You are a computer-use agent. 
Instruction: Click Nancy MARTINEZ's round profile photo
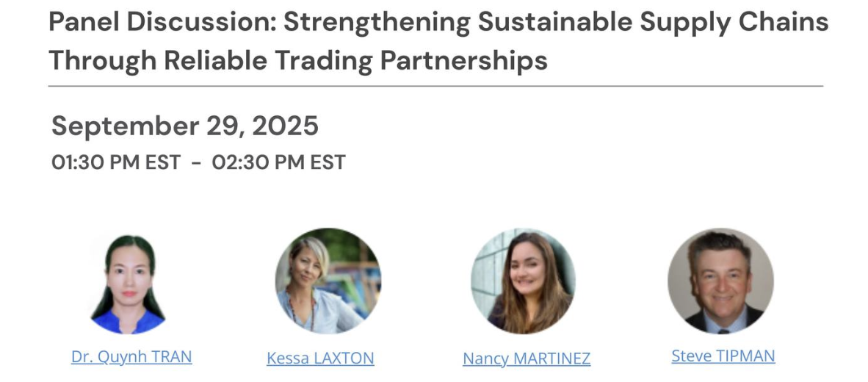click(x=523, y=281)
